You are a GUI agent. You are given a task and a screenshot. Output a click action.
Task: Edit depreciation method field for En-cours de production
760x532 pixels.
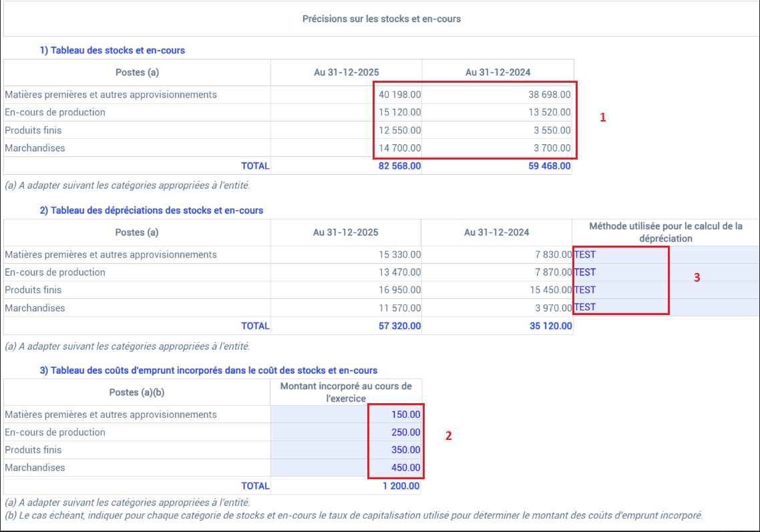coord(666,272)
